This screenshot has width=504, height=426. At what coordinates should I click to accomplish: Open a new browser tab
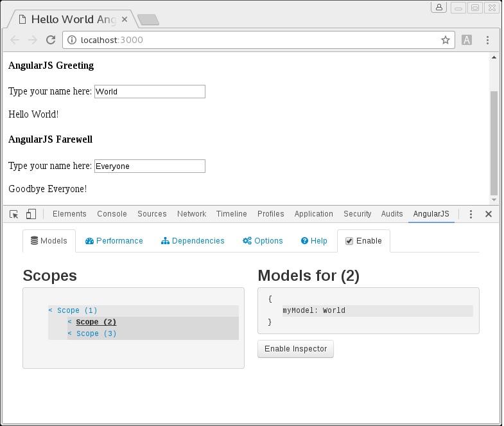[148, 20]
